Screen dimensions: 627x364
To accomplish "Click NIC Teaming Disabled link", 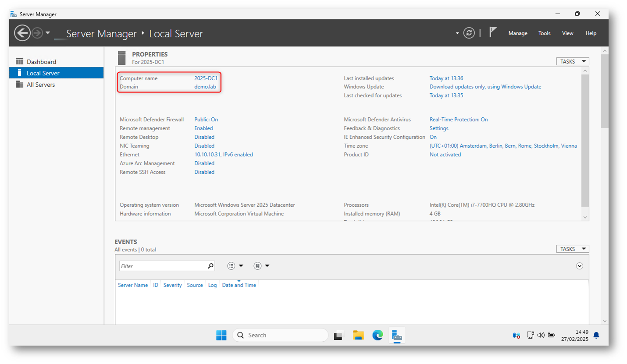I will point(204,146).
